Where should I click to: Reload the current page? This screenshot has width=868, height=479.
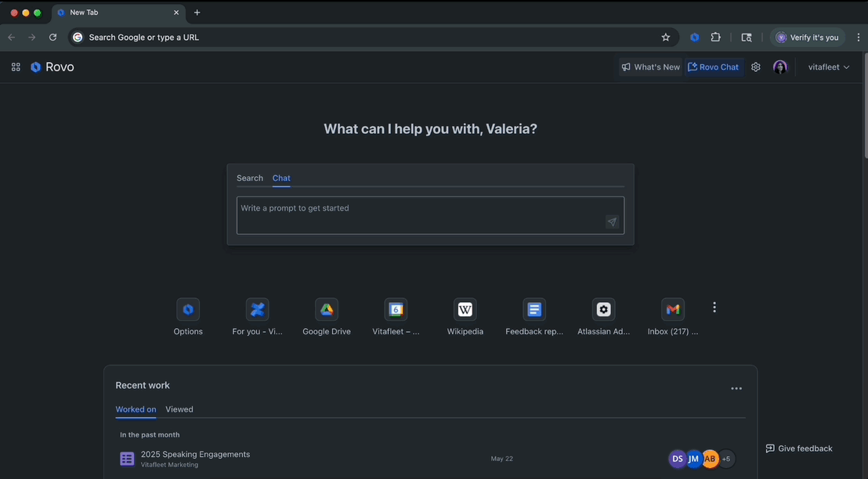coord(52,37)
